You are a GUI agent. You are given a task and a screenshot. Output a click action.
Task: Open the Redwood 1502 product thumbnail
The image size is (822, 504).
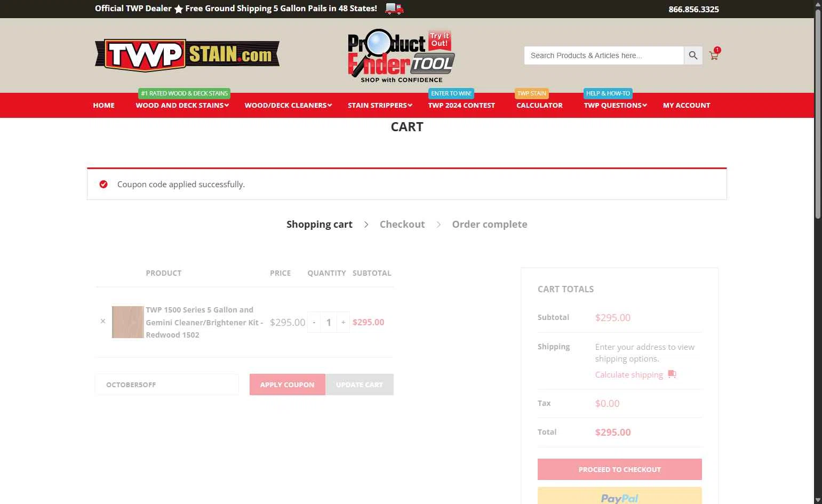coord(127,322)
